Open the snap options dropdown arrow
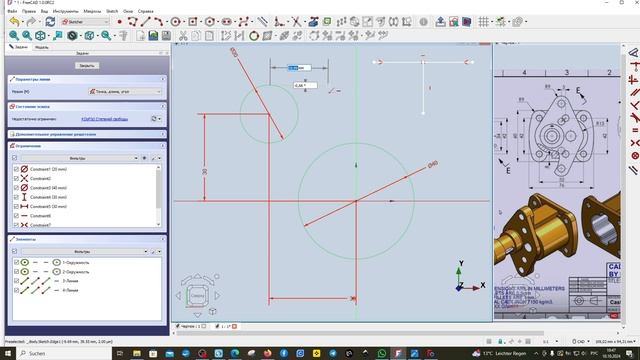Viewport: 640px width, 360px height. click(509, 22)
